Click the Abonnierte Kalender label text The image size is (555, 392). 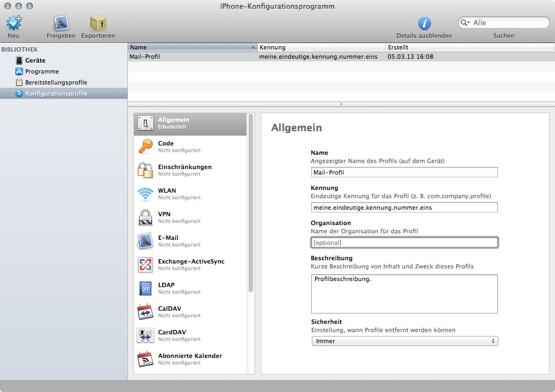190,356
